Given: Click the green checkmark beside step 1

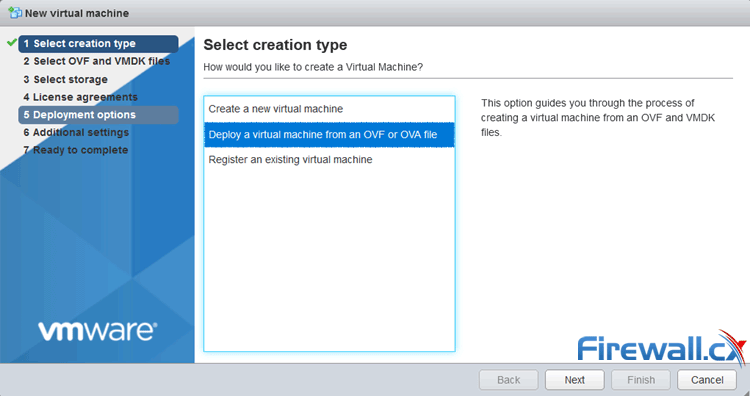Looking at the screenshot, I should pyautogui.click(x=12, y=43).
